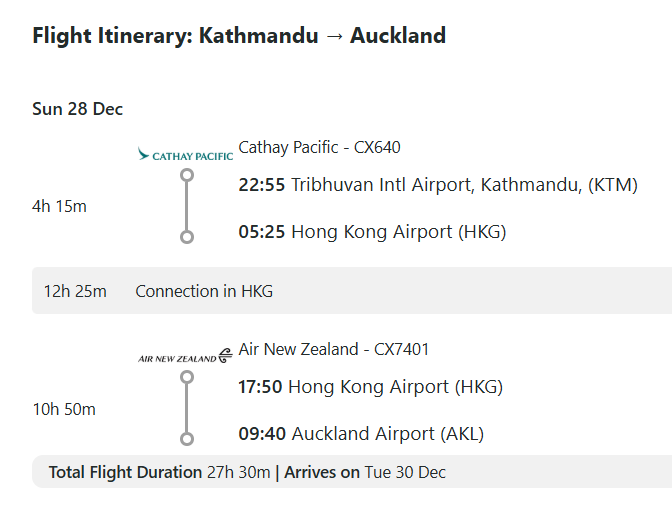Viewport: 672px width, 517px height.
Task: Click the 17:50 Hong Kong Airport departure line
Action: click(x=370, y=387)
